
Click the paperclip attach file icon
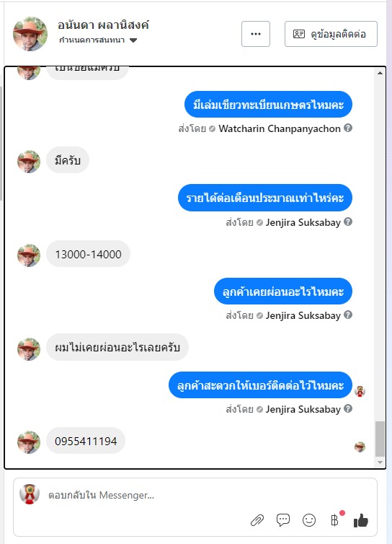[257, 520]
